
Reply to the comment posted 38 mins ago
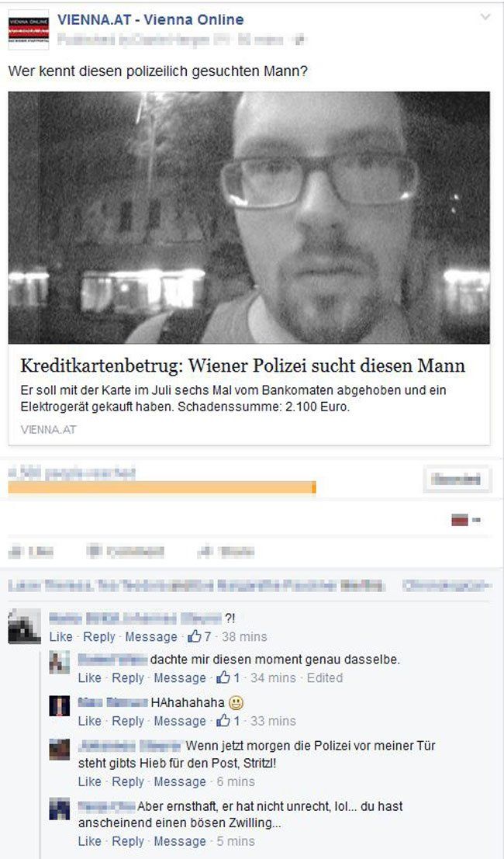click(x=99, y=636)
